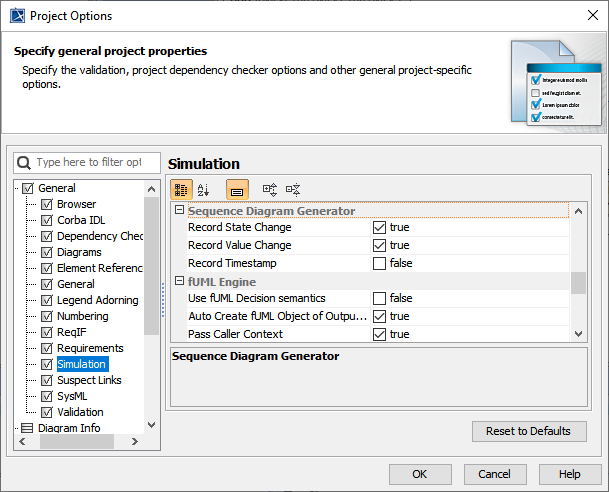Toggle the description area icon
Viewport: 609px width, 492px height.
(x=237, y=189)
